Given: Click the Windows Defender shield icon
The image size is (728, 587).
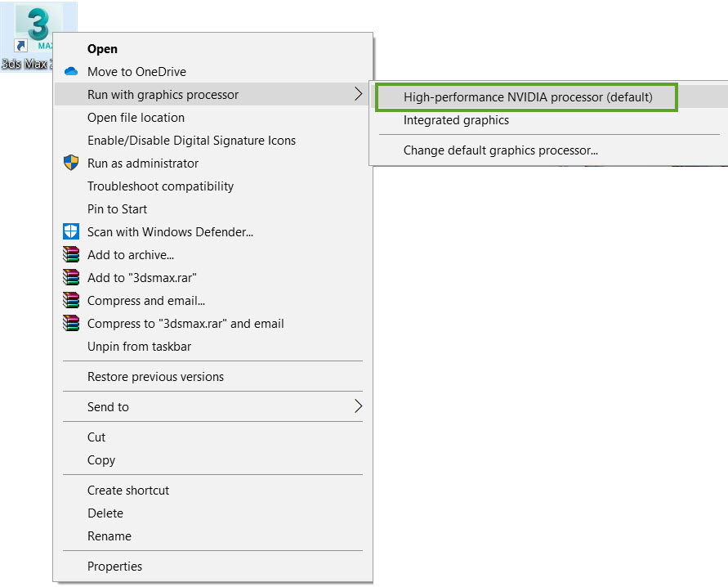Looking at the screenshot, I should 72,231.
